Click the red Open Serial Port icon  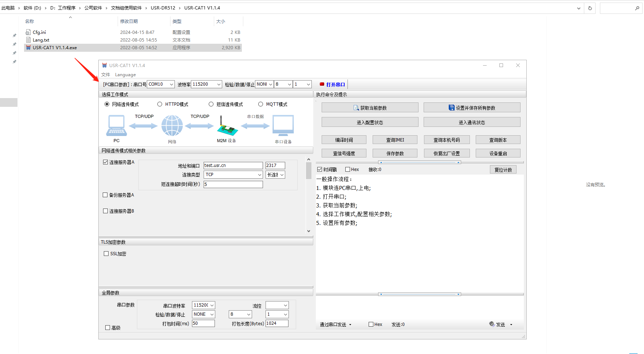[x=322, y=84]
